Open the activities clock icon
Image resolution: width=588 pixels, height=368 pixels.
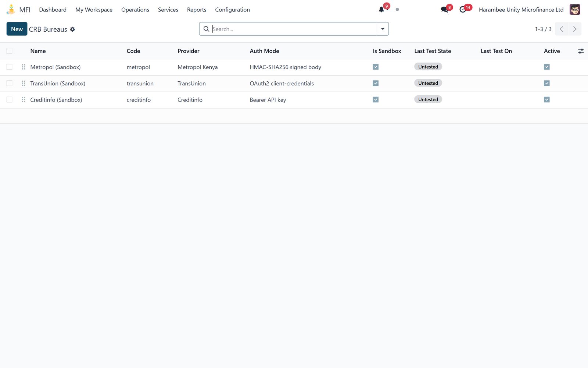(463, 10)
